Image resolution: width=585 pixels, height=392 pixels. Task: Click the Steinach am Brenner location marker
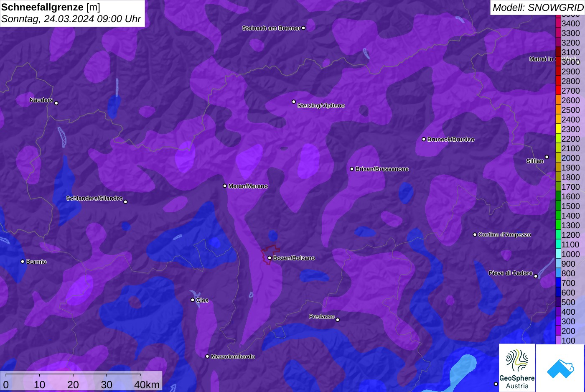(303, 28)
